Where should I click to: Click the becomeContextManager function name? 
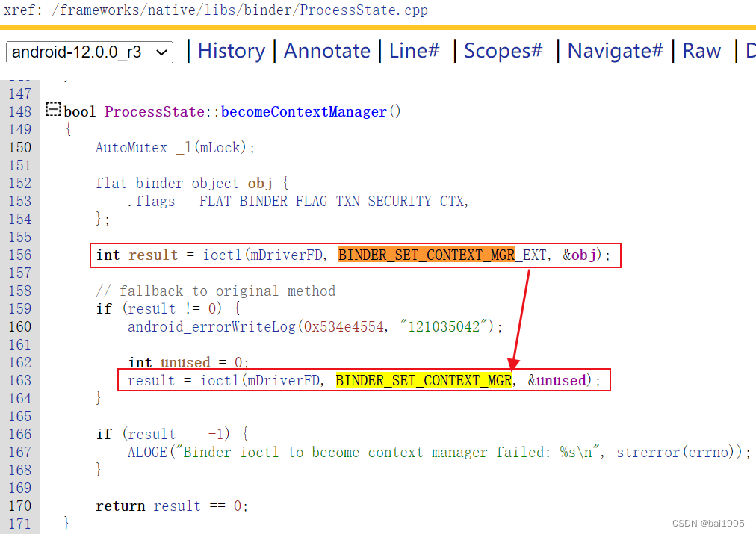pos(302,111)
